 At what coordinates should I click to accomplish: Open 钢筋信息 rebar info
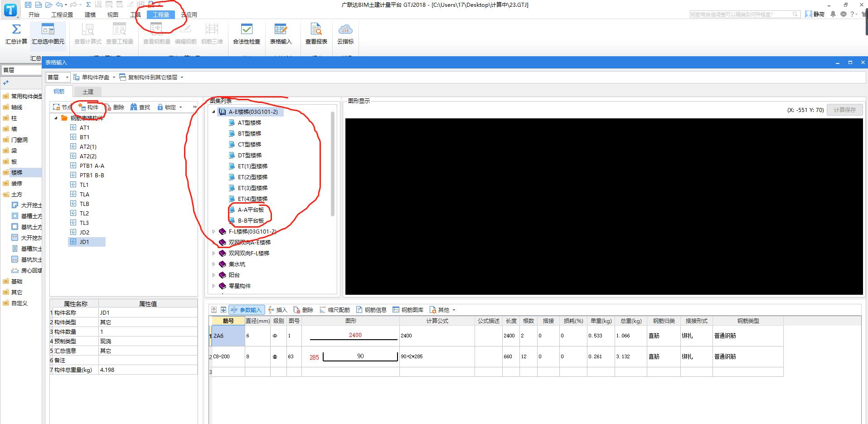coord(371,310)
